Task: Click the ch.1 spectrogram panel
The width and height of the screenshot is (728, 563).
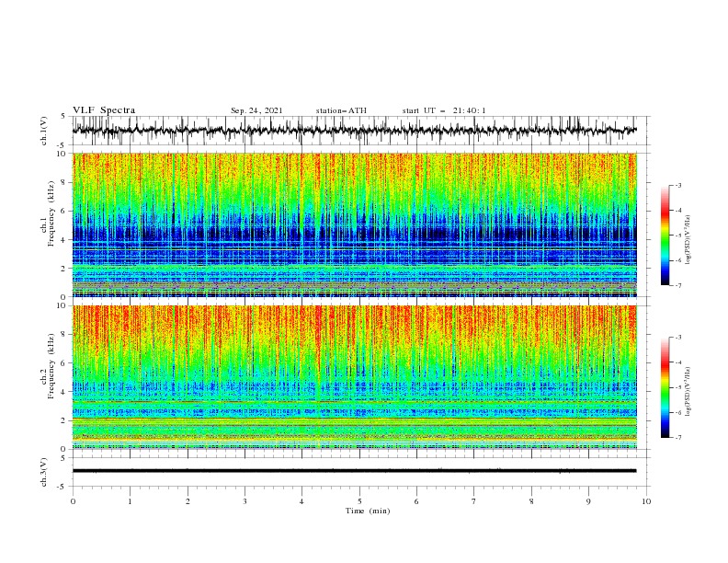Action: point(355,224)
